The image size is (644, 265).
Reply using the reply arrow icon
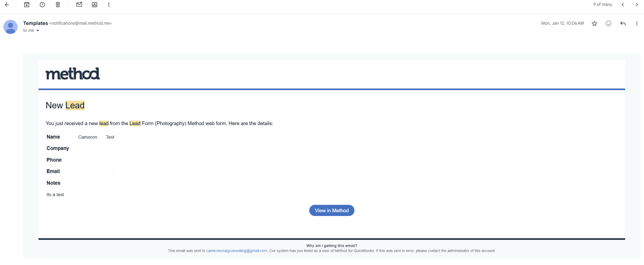point(623,23)
